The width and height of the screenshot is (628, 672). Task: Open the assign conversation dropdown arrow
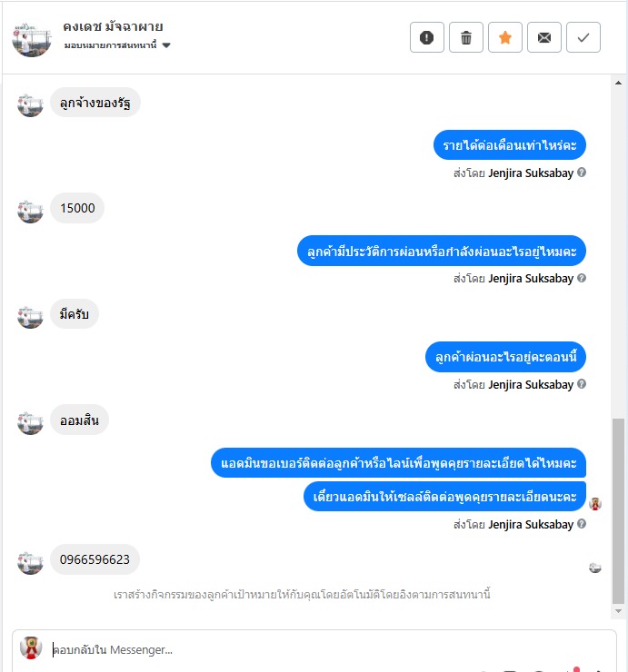[x=166, y=45]
